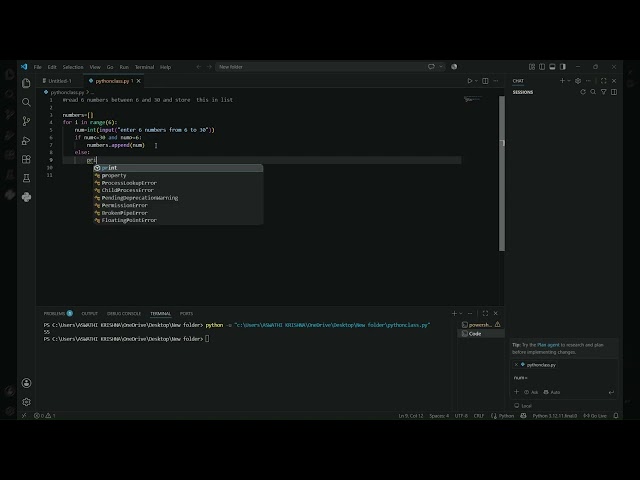Click Go Live in status bar
The width and height of the screenshot is (640, 480).
[595, 416]
